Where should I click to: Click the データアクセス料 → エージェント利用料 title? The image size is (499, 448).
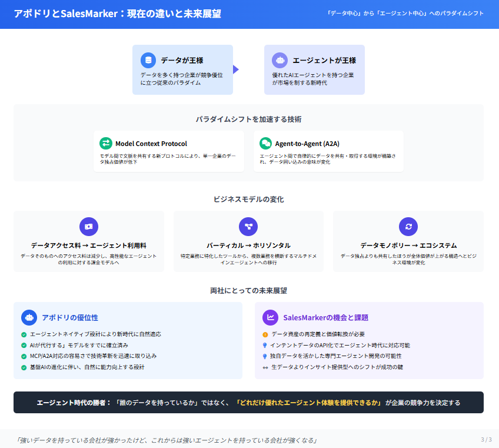coord(89,245)
